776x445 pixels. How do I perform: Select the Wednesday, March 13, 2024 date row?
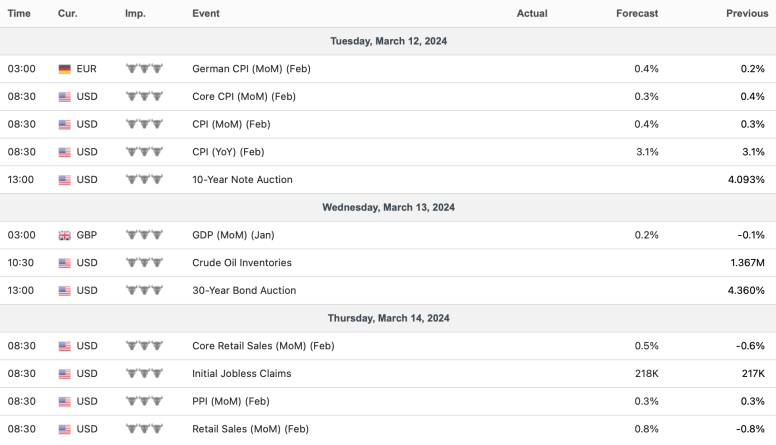tap(388, 207)
